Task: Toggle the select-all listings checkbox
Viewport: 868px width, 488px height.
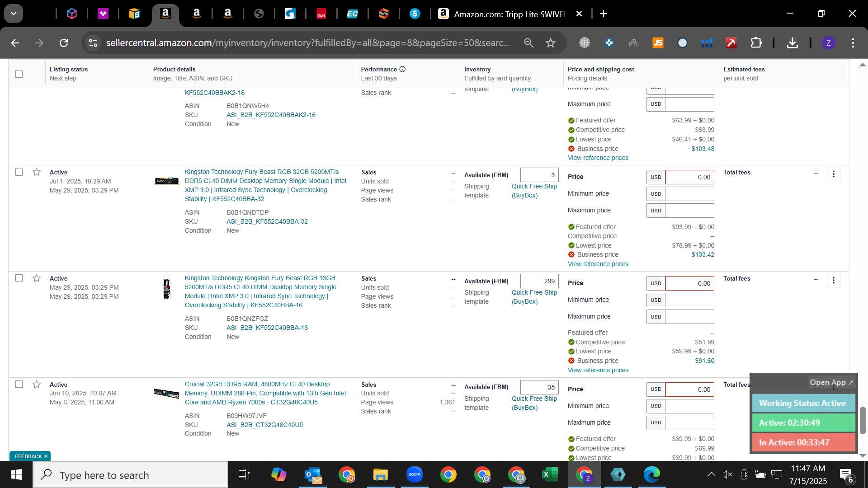Action: (x=19, y=74)
